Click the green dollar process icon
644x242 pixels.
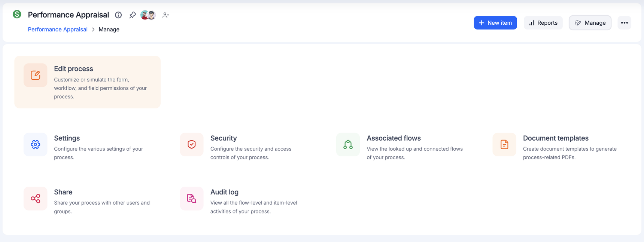pyautogui.click(x=17, y=15)
